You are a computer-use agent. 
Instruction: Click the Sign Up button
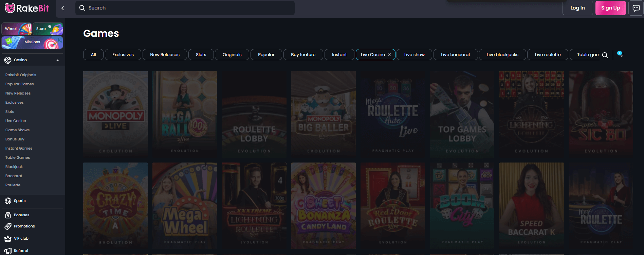coord(610,8)
